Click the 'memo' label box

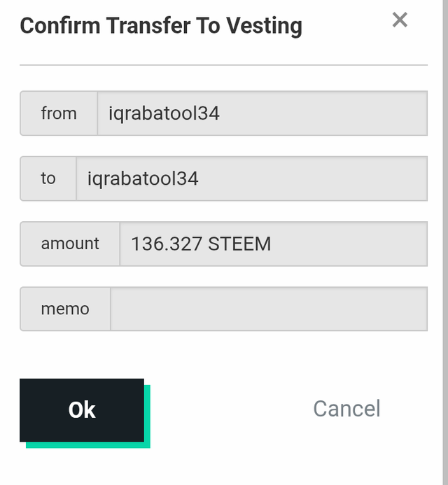tap(65, 309)
